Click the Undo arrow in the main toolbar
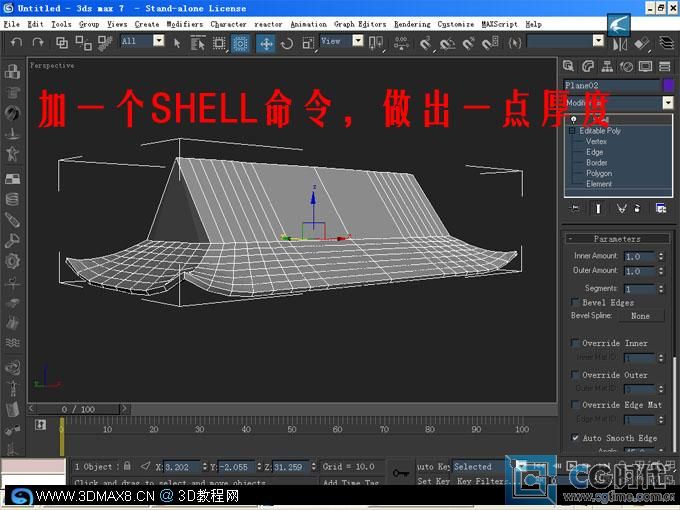The image size is (680, 510). click(16, 42)
